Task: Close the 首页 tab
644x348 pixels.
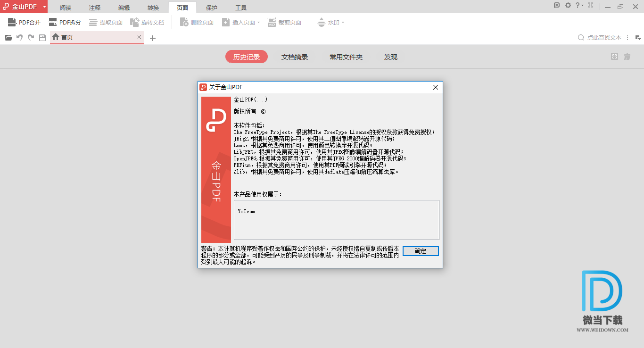Action: [x=139, y=37]
